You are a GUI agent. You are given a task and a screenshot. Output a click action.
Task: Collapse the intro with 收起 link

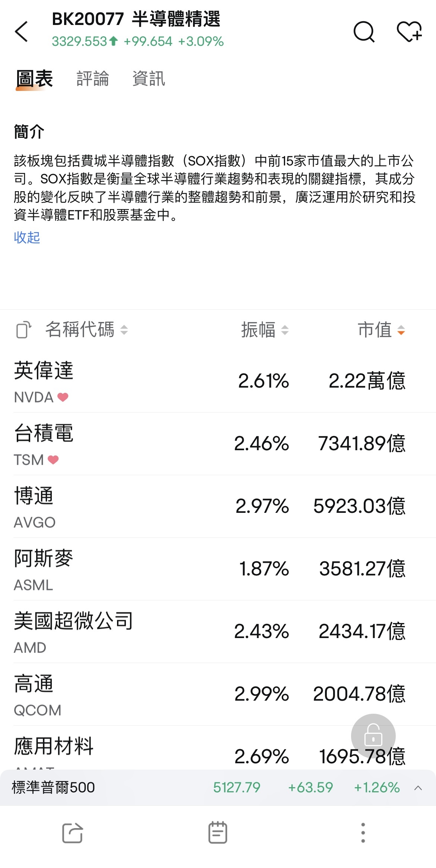(x=27, y=237)
